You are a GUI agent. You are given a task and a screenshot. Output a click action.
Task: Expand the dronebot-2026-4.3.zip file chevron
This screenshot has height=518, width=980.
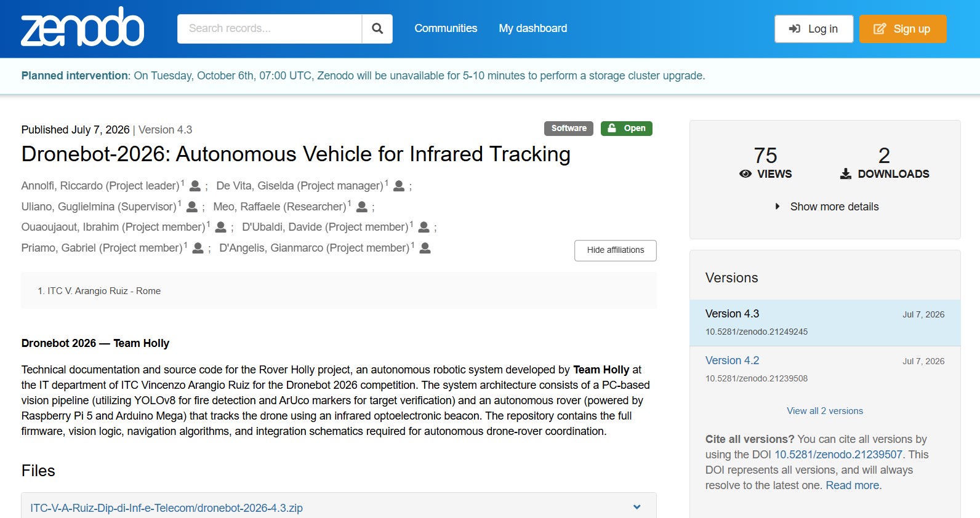click(x=637, y=508)
